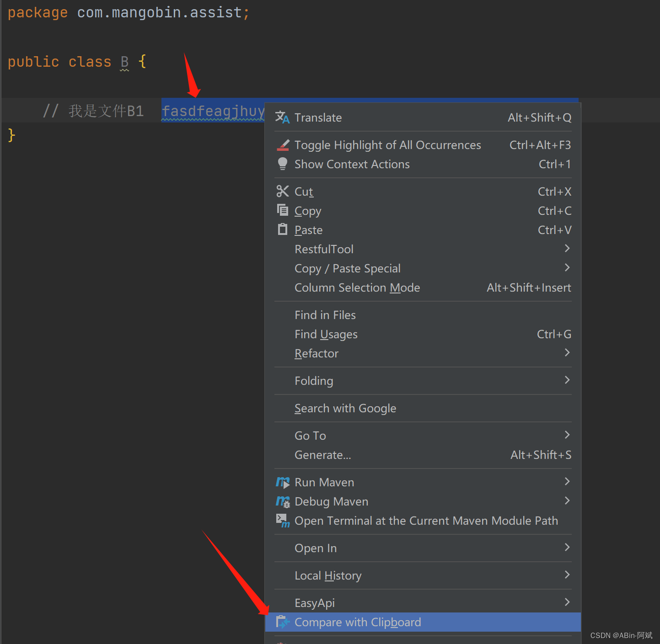The width and height of the screenshot is (660, 644).
Task: Choose Paste in the context menu
Action: tap(423, 230)
